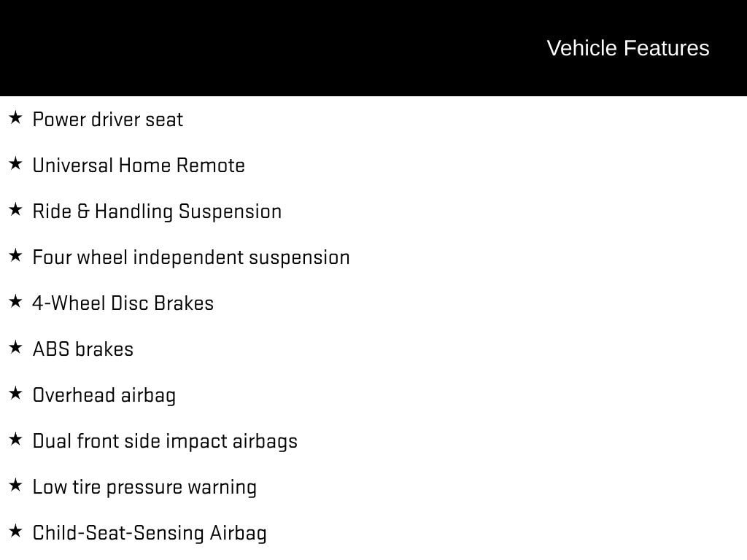Screen dimensions: 747x560
Task: Select the star bullet next to ABS brakes
Action: pyautogui.click(x=15, y=347)
